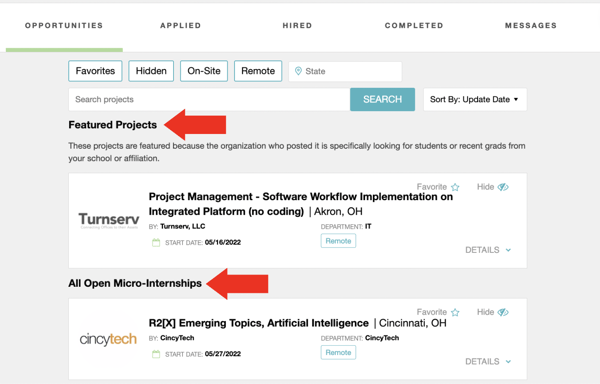Switch to the Applied tab

coord(181,26)
